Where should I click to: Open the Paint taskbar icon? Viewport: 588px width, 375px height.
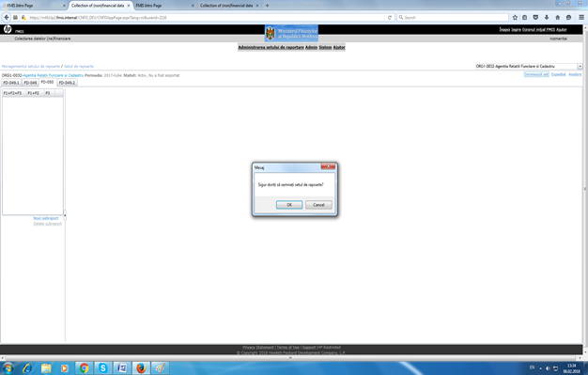coord(160,368)
